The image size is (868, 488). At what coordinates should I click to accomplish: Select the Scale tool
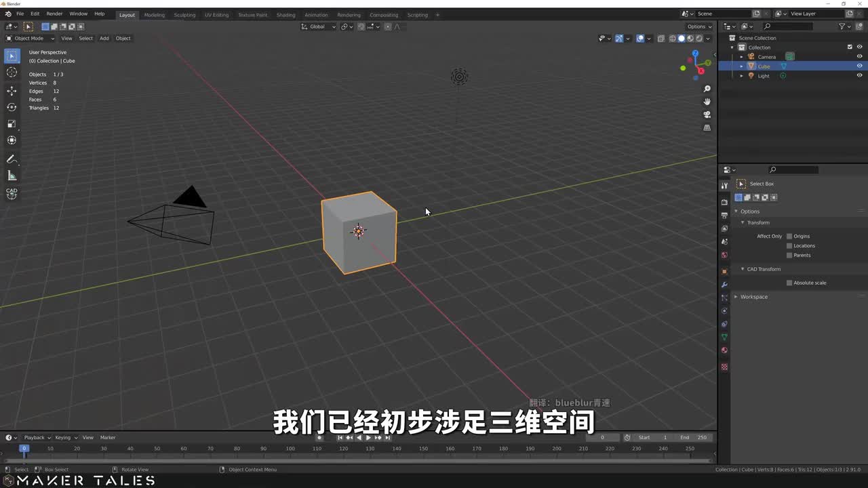tap(12, 123)
